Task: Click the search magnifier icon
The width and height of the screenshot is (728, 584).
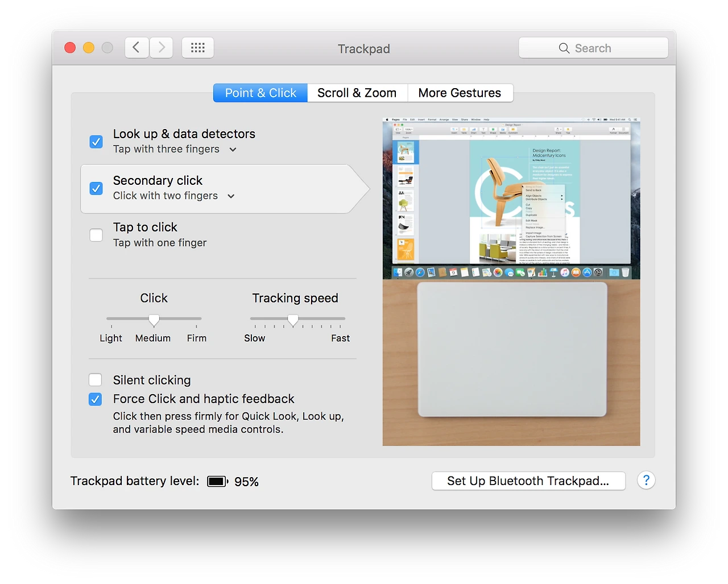Action: (x=564, y=48)
